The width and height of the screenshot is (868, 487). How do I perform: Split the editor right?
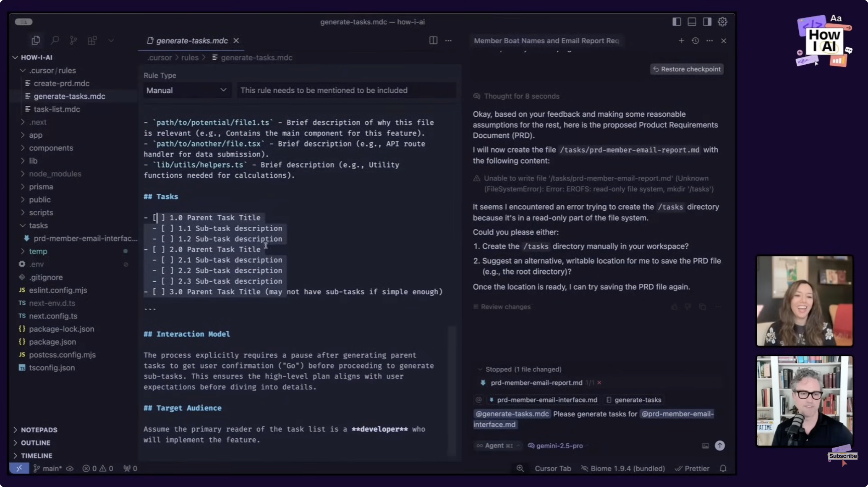(433, 40)
